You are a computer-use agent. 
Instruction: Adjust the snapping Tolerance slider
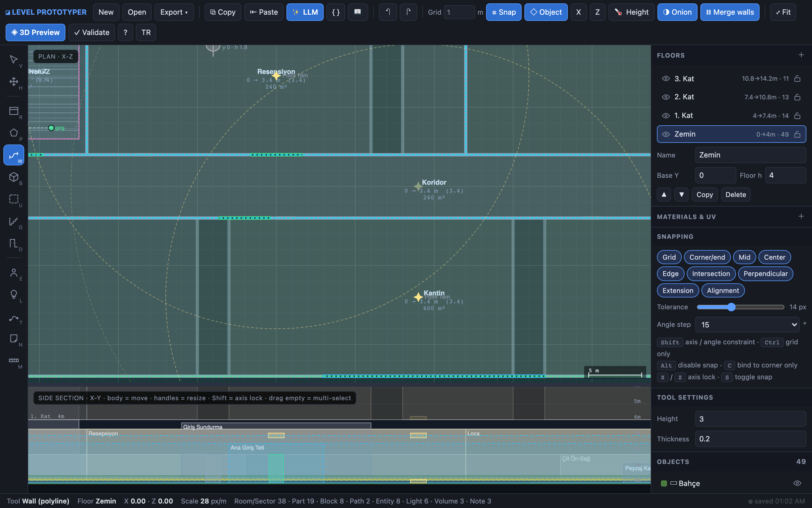click(740, 307)
